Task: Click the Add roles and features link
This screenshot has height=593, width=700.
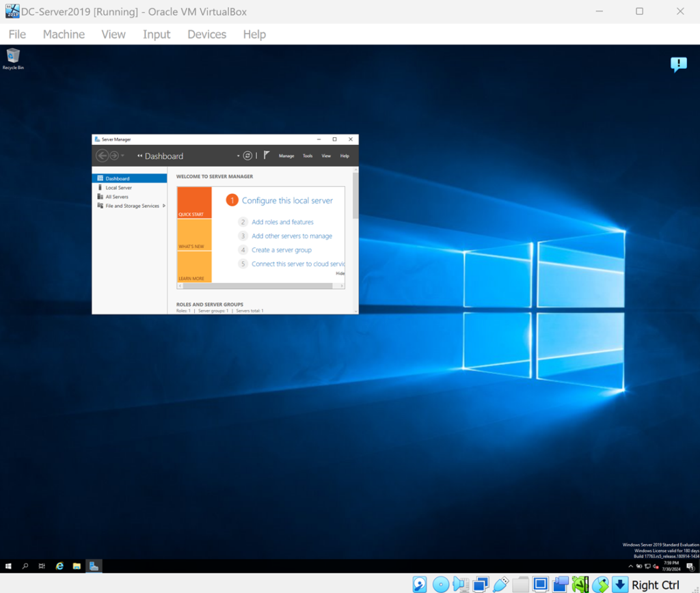Action: [282, 222]
